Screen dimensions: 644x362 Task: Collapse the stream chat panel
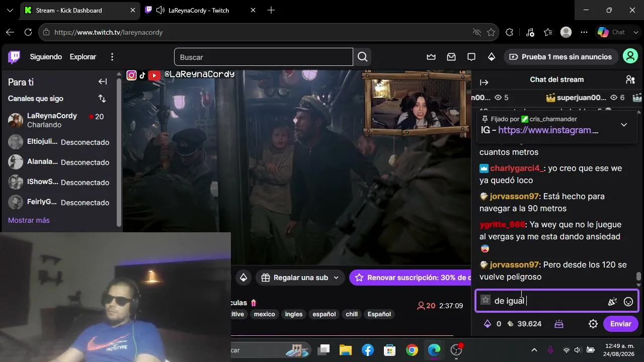pyautogui.click(x=484, y=82)
